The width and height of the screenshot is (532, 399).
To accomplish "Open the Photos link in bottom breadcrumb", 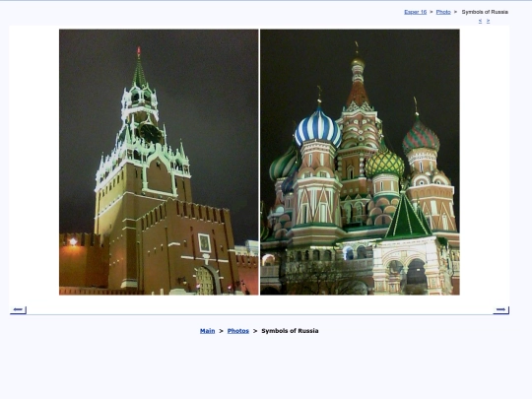I will 238,331.
